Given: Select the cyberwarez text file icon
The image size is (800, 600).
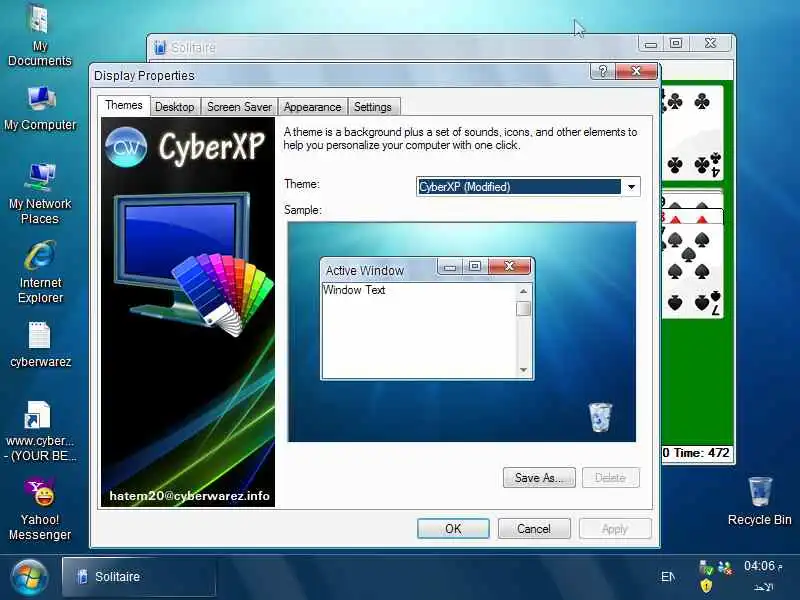Looking at the screenshot, I should [40, 345].
